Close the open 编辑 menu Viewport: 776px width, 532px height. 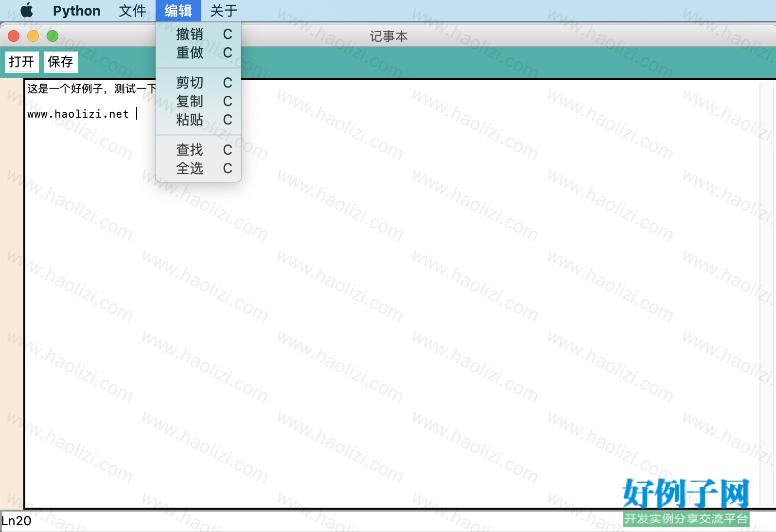click(x=178, y=11)
